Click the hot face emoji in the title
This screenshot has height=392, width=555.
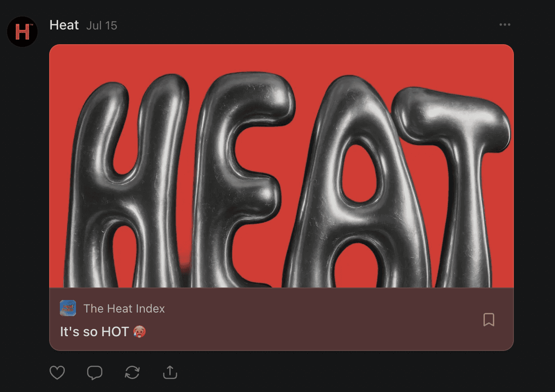coord(140,332)
